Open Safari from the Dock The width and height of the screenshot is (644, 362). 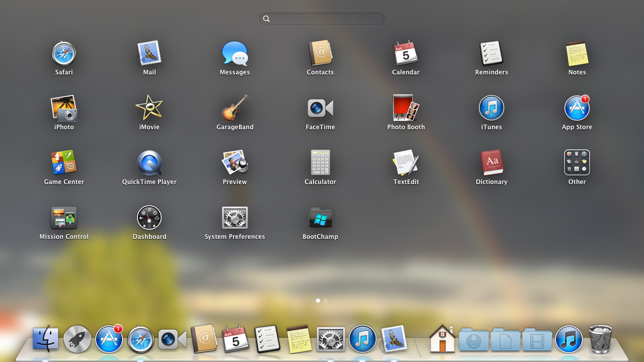(141, 339)
